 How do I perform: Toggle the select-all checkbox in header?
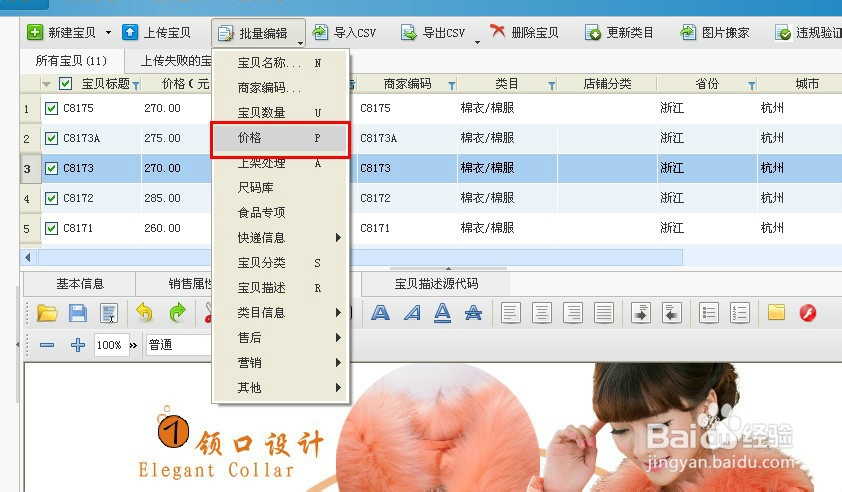click(x=66, y=84)
